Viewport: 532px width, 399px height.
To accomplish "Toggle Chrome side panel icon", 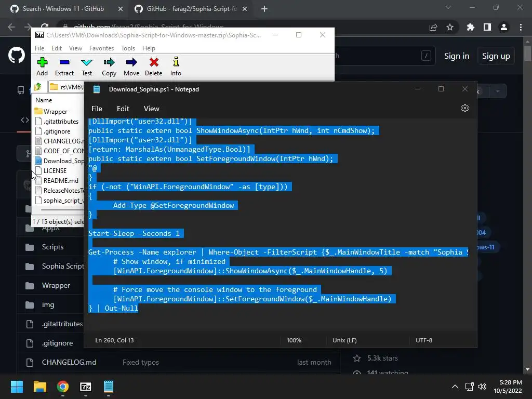I will click(x=487, y=27).
